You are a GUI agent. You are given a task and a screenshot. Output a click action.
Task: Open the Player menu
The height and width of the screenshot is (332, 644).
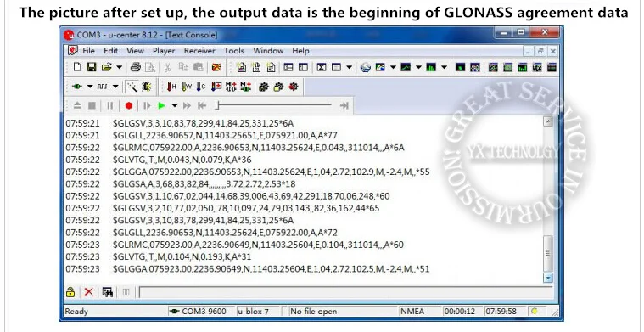(164, 51)
